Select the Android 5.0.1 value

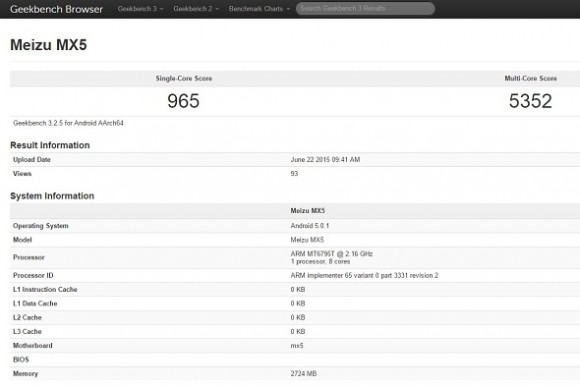tap(310, 226)
